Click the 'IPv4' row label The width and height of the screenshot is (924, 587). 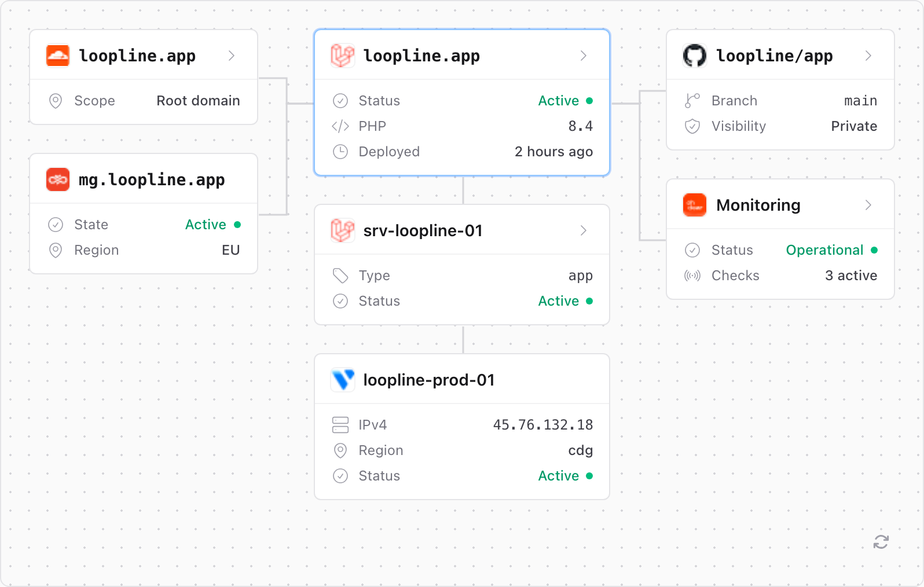click(x=373, y=425)
